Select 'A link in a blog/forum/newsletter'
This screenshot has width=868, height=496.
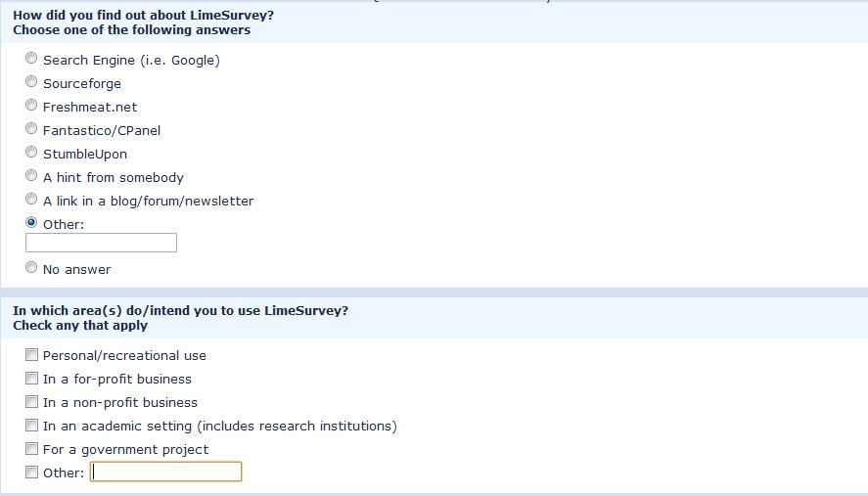(31, 200)
